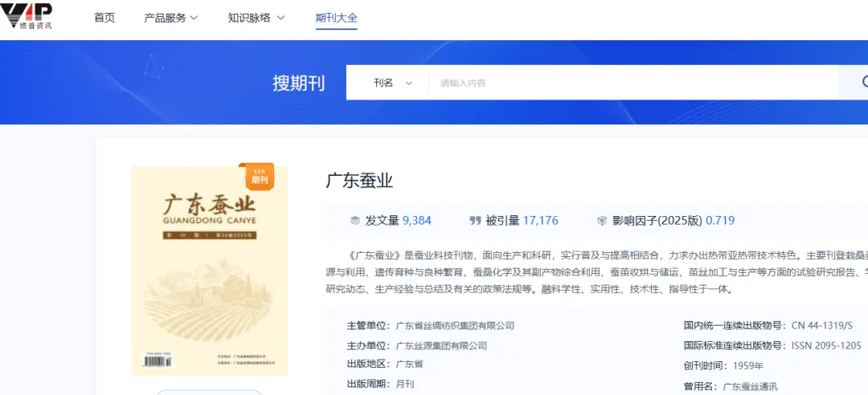Click the journal description paragraph
868x395 pixels.
click(596, 272)
